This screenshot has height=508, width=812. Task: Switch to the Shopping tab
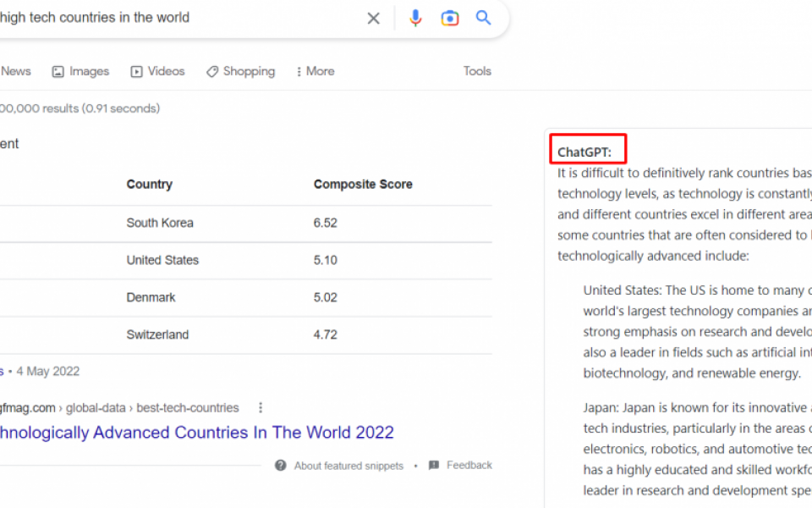(x=241, y=71)
